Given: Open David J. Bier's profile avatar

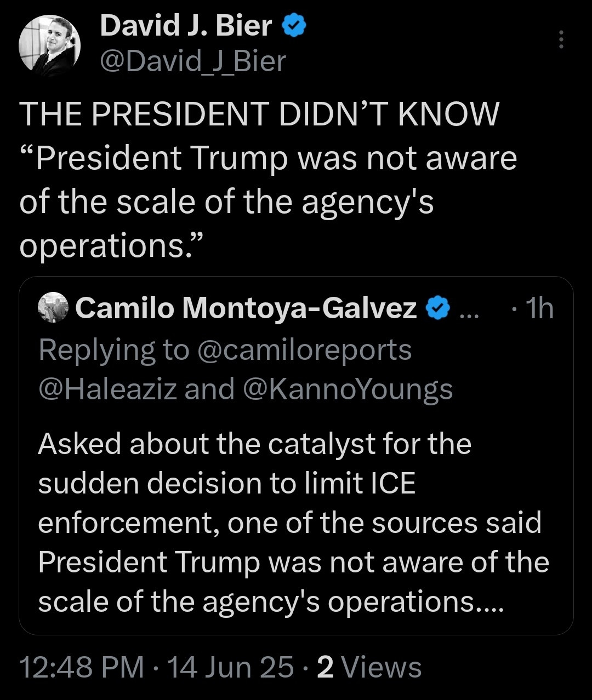Looking at the screenshot, I should coord(50,44).
